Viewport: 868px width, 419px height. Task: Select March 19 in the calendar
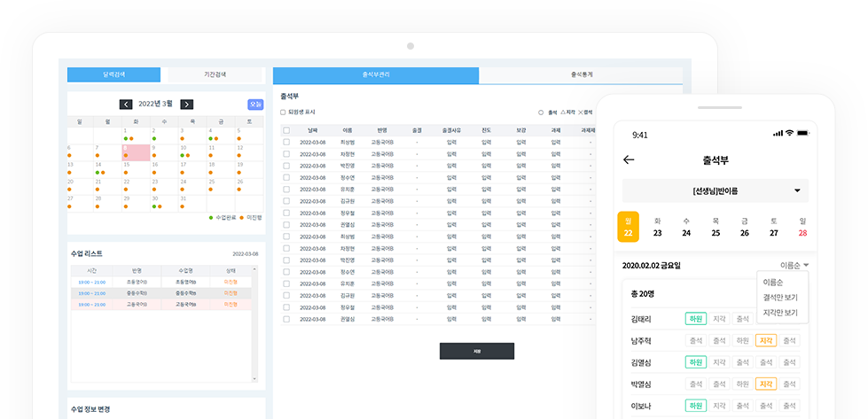point(249,169)
